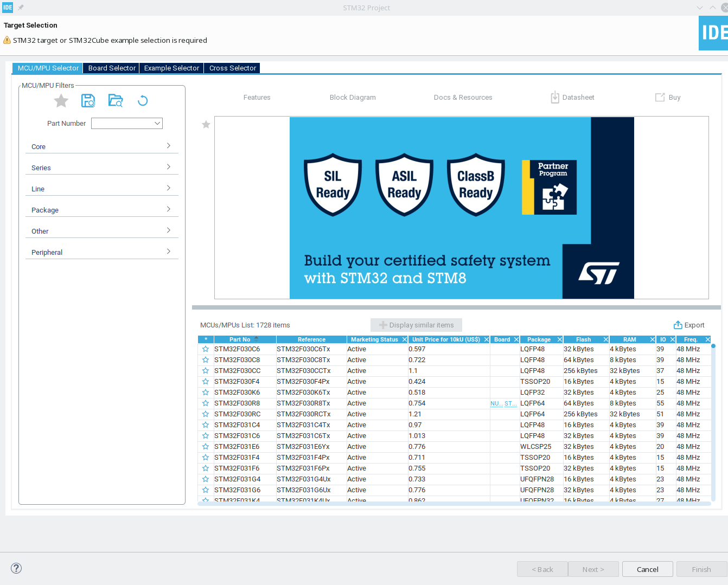Toggle favorite star for STM32F030CC

(x=206, y=371)
